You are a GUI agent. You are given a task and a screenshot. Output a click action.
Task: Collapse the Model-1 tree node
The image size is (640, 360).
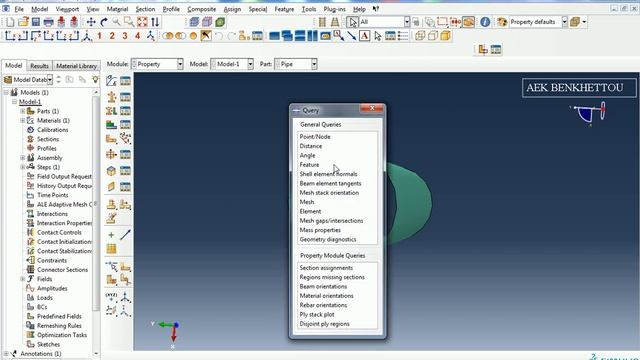14,102
